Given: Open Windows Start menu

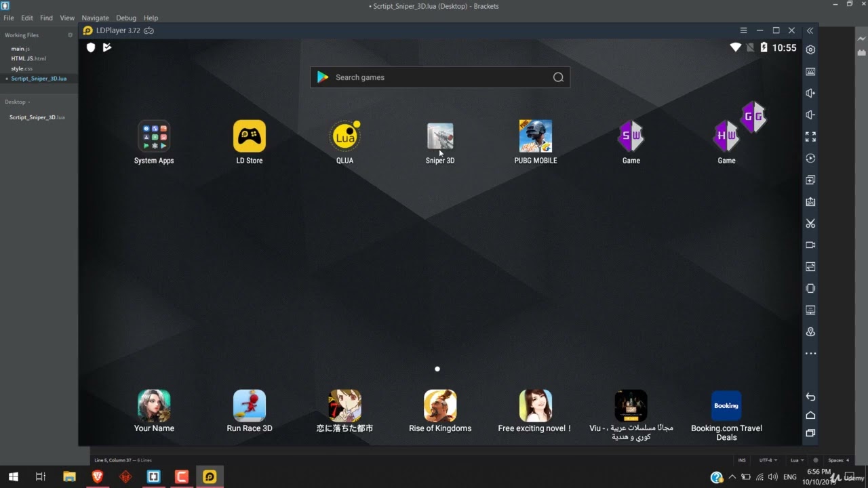Looking at the screenshot, I should pos(13,476).
